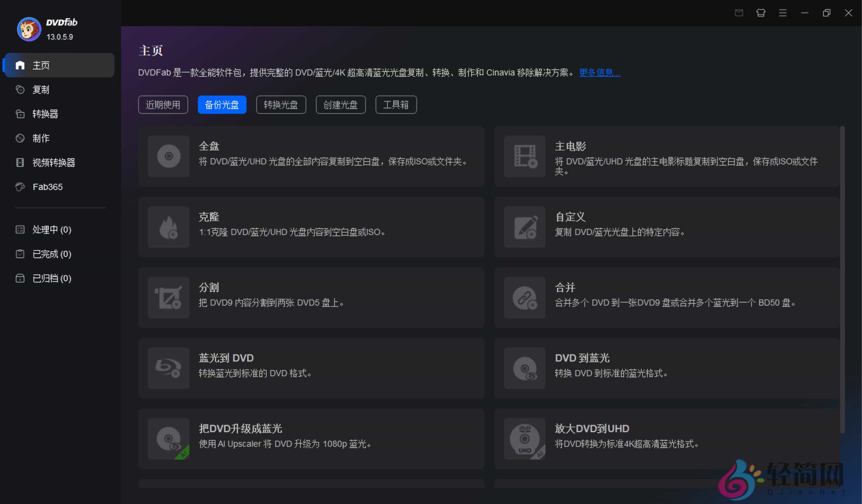The image size is (862, 504).
Task: Minimize the DVDFab window
Action: click(x=804, y=13)
